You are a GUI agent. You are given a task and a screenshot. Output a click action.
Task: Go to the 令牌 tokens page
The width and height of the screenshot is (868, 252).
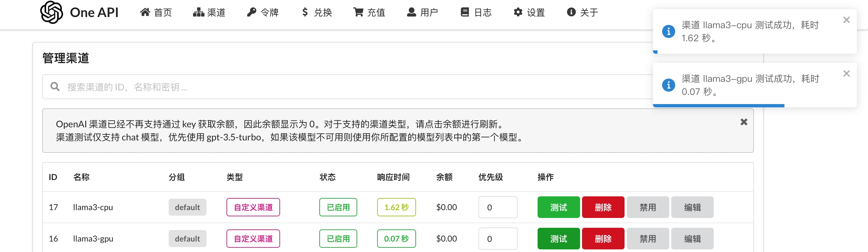(263, 12)
